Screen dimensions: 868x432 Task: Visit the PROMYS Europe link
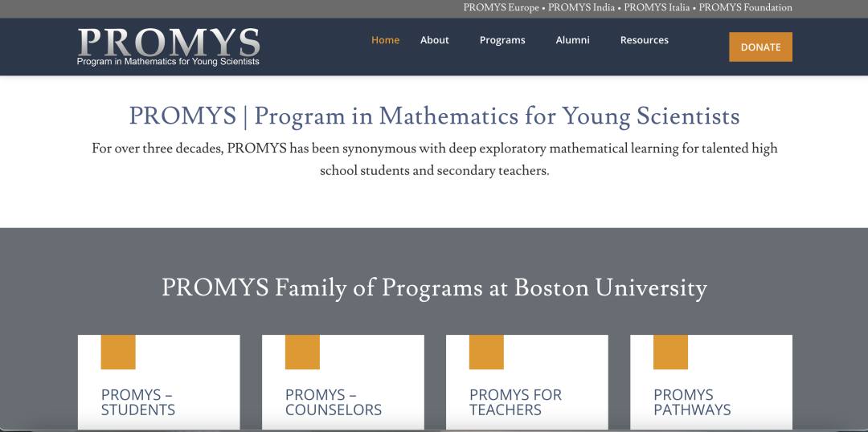coord(501,8)
